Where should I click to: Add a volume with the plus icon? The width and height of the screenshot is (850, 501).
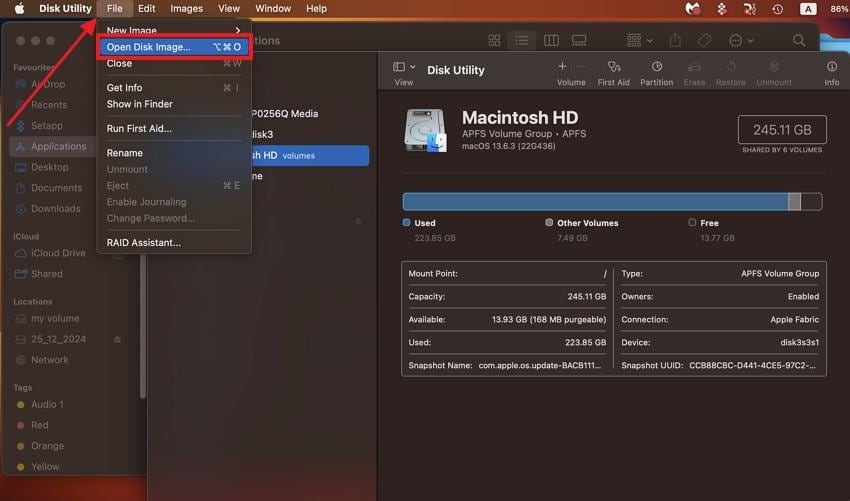point(562,66)
